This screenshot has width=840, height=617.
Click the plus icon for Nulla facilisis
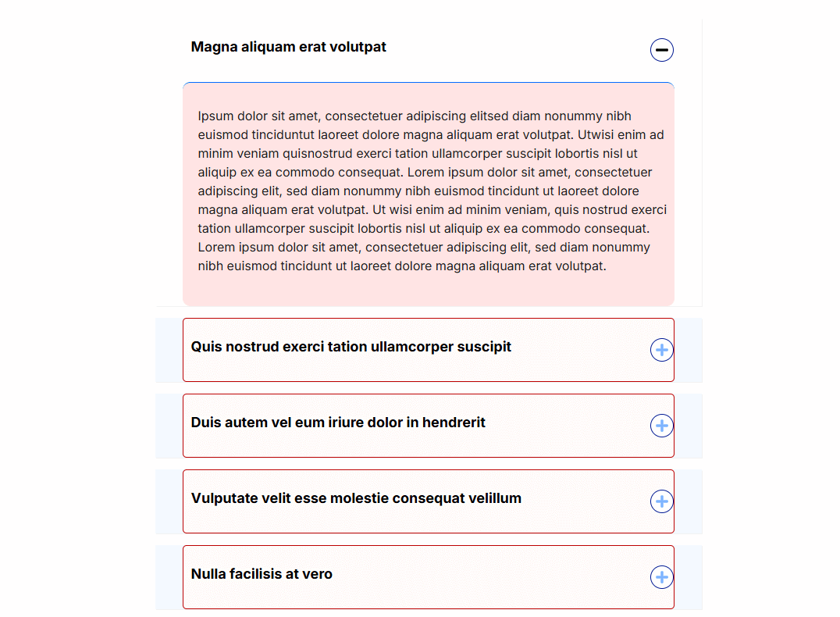click(661, 577)
